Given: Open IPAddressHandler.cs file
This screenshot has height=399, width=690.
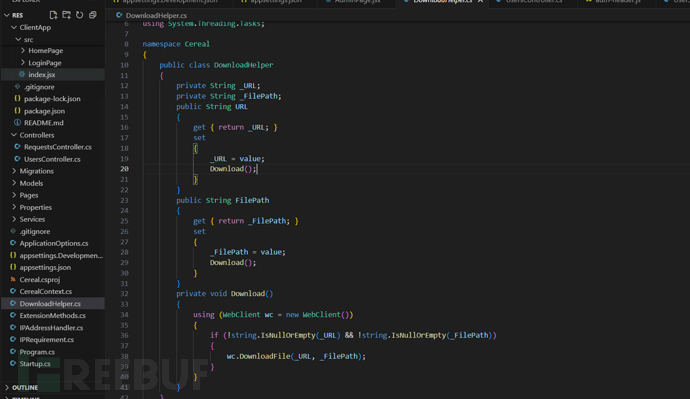Looking at the screenshot, I should [51, 328].
